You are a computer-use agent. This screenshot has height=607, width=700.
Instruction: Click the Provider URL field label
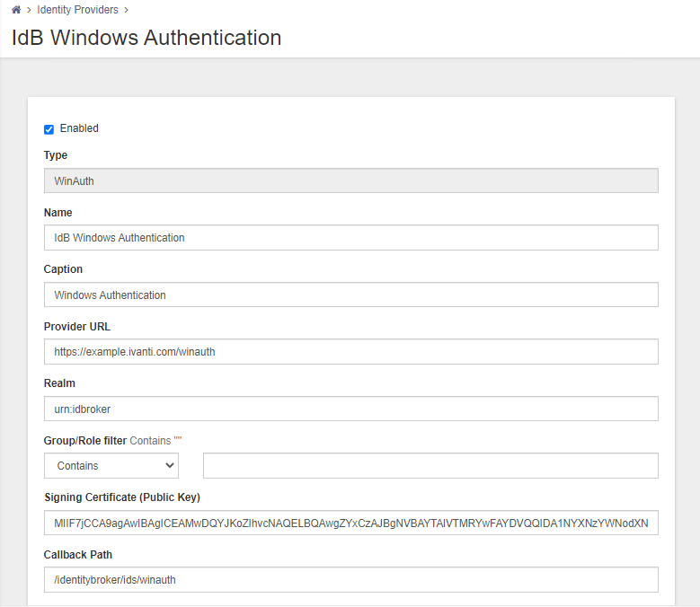76,327
